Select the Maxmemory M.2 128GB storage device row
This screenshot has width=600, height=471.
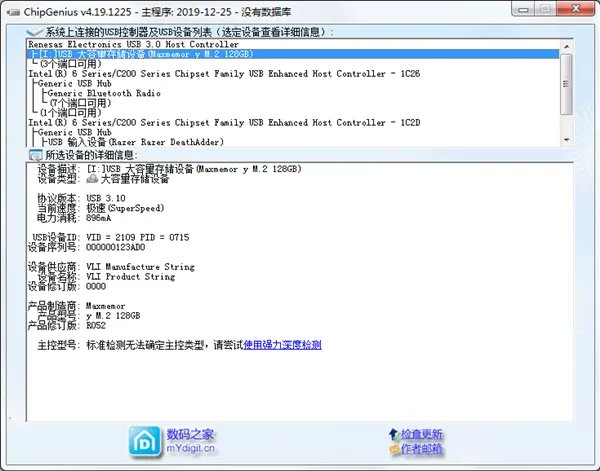tap(293, 54)
